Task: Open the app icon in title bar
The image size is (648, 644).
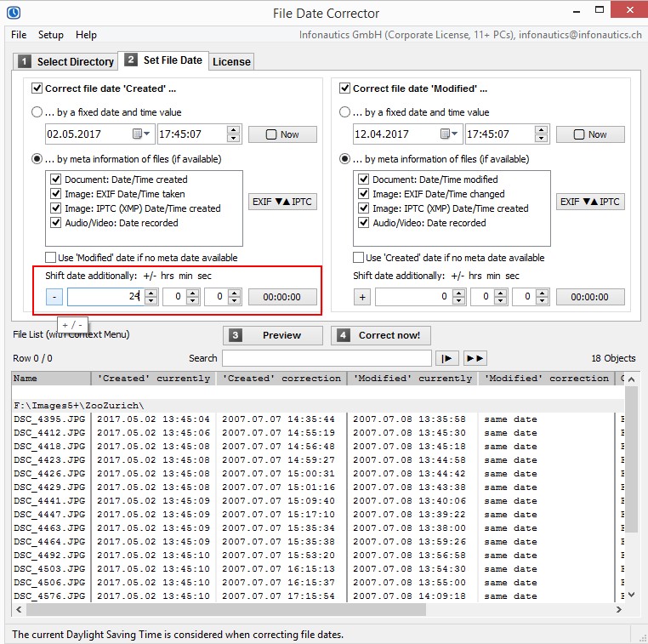Action: click(13, 13)
